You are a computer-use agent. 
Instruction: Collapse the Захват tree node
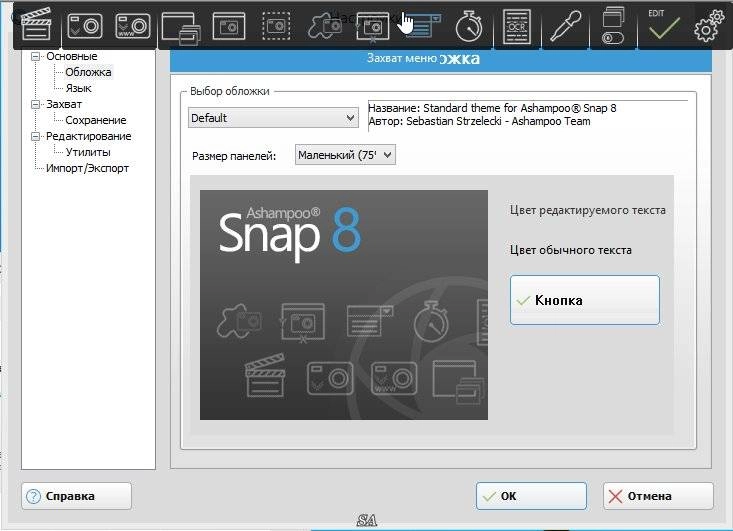[36, 104]
